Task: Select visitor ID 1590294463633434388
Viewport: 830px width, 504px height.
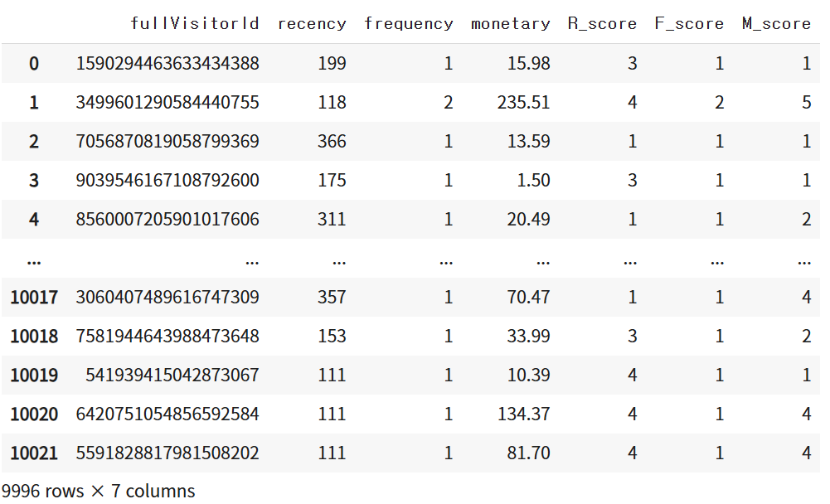Action: [167, 64]
